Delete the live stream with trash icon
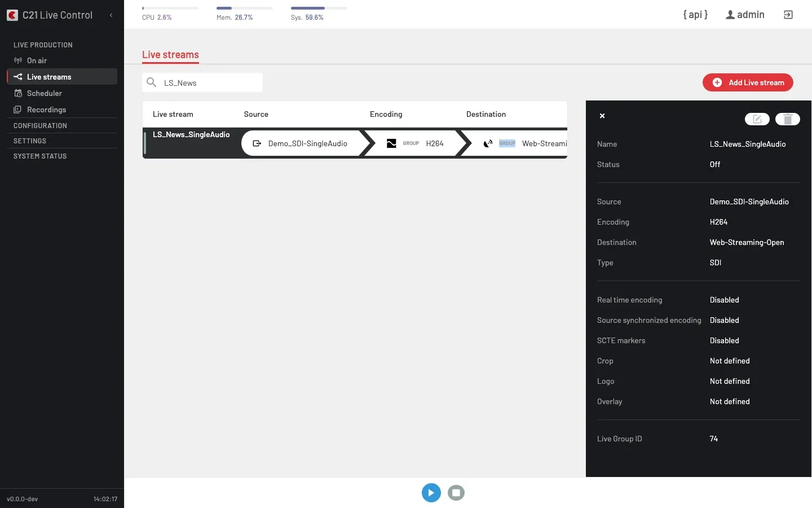Image resolution: width=812 pixels, height=508 pixels. click(x=788, y=119)
